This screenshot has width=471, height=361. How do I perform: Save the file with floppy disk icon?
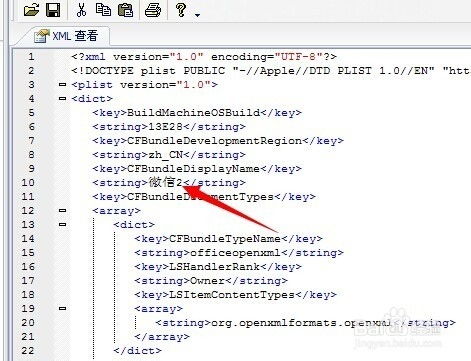tap(53, 10)
